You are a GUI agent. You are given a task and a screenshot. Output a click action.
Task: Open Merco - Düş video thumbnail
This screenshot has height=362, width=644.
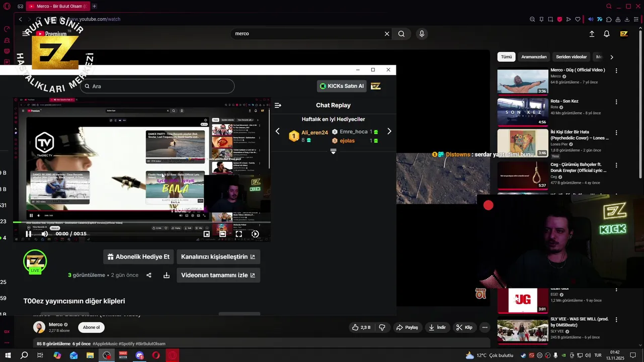coord(523,81)
